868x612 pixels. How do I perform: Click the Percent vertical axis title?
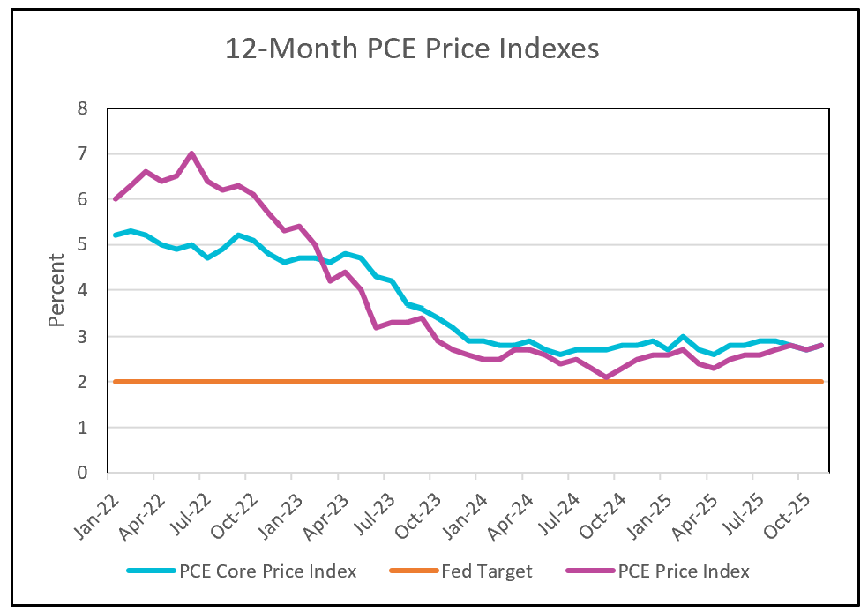click(x=56, y=290)
